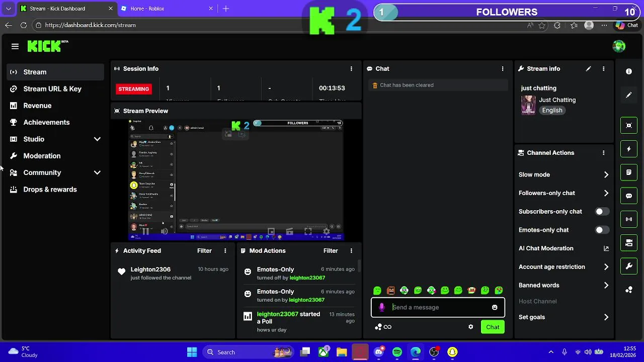Open Spotify from the taskbar
The image size is (644, 362).
(x=397, y=352)
